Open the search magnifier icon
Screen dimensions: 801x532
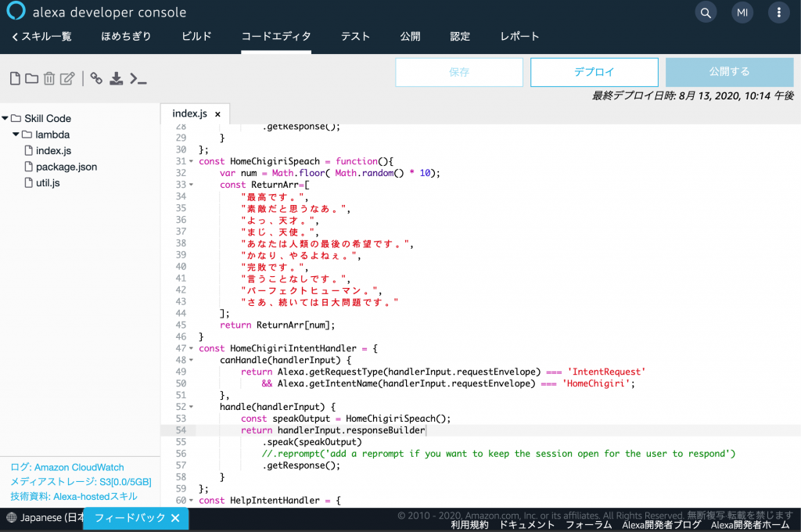(706, 13)
